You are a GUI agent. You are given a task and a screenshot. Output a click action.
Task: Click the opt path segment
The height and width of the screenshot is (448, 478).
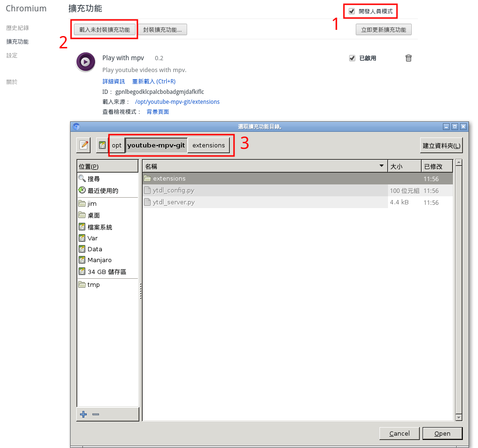(117, 145)
